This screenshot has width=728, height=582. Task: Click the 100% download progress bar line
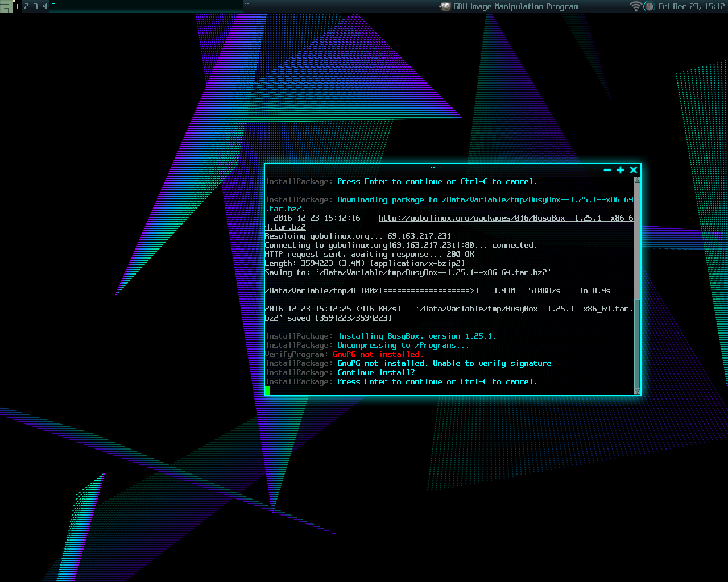pos(437,291)
